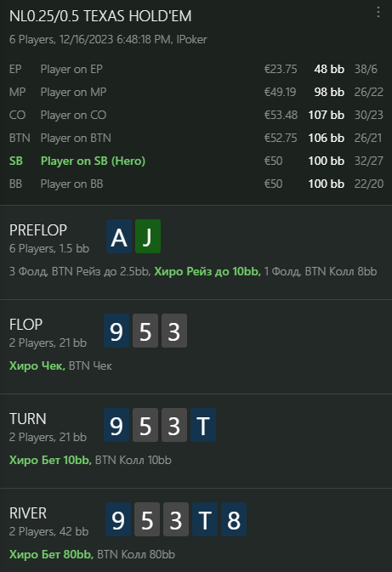Select the Player on SB (Hero) row
The image size is (392, 572).
(x=196, y=161)
